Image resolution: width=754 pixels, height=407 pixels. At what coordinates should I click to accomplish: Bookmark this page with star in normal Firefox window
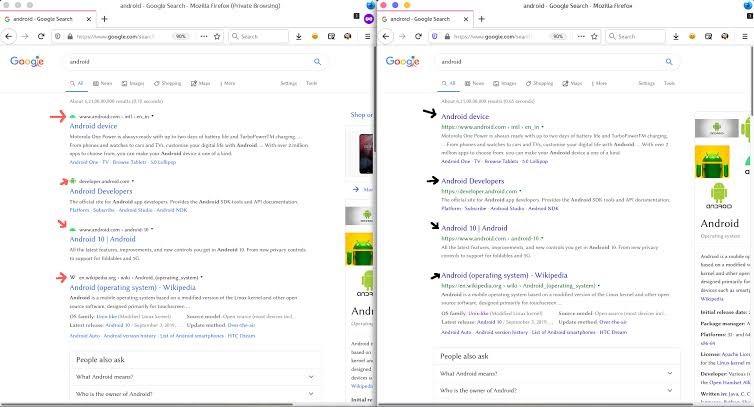click(594, 36)
